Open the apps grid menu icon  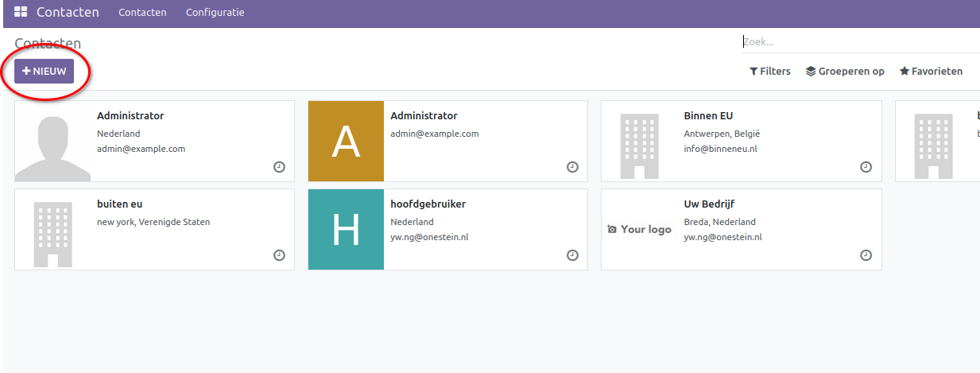(x=21, y=13)
